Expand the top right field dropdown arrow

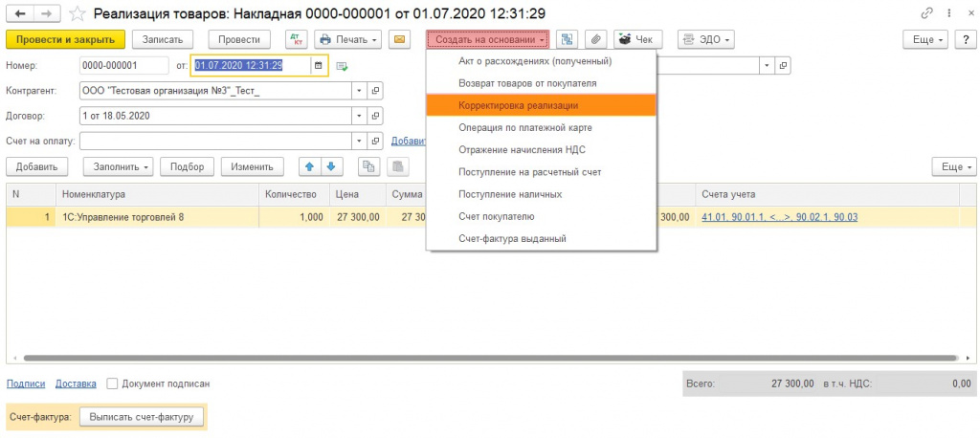pyautogui.click(x=768, y=66)
